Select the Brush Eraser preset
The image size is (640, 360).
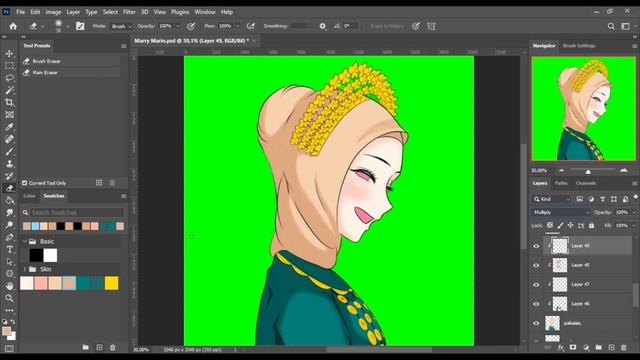[71, 61]
